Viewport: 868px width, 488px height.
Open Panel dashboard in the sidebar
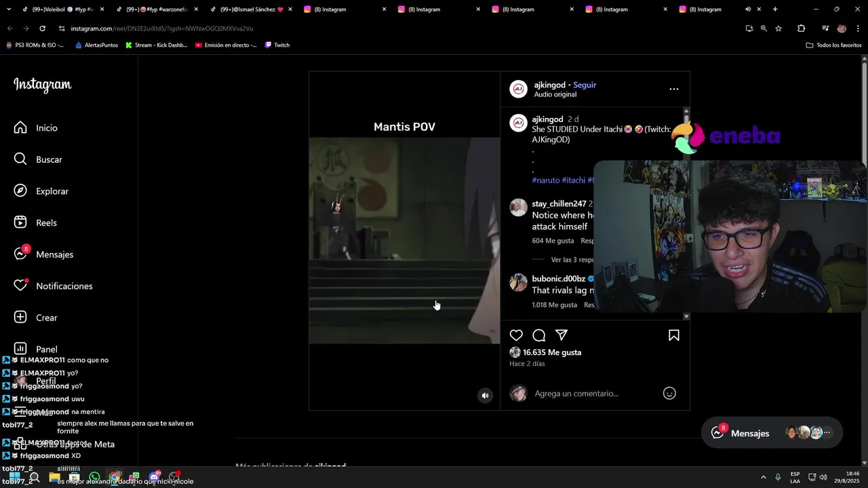(36, 349)
